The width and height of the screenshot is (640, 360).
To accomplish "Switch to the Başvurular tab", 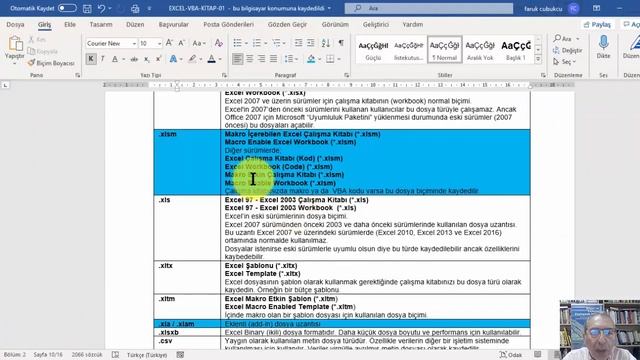I will (174, 24).
